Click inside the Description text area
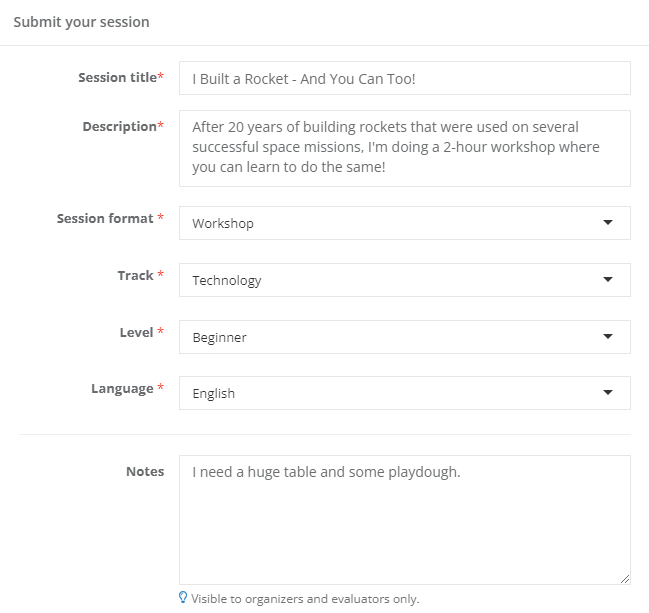The width and height of the screenshot is (649, 613). 404,148
